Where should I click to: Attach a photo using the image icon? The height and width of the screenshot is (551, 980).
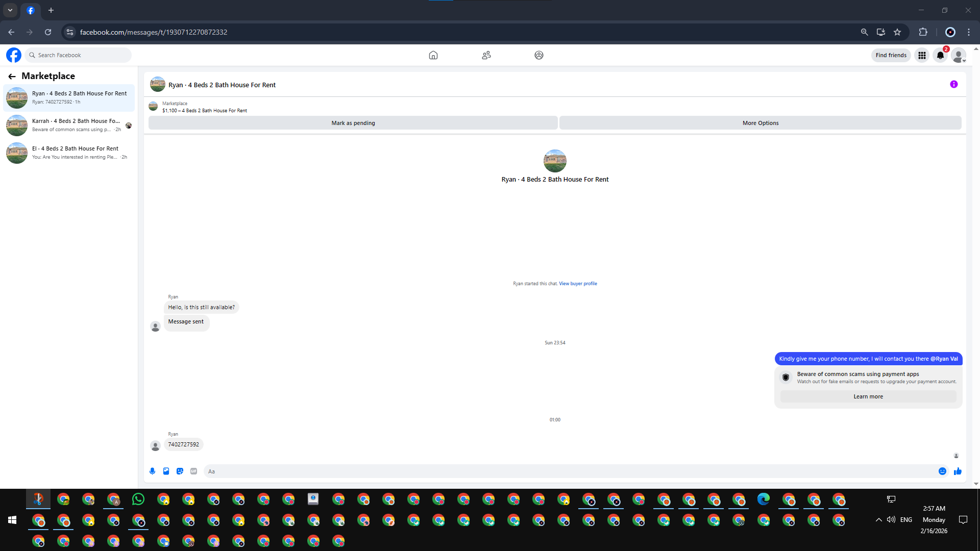tap(166, 471)
